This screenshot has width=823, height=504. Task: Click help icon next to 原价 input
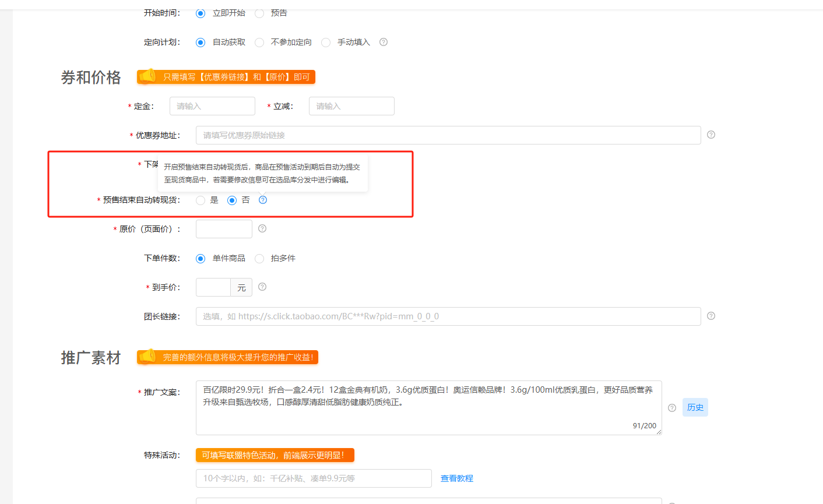point(262,228)
